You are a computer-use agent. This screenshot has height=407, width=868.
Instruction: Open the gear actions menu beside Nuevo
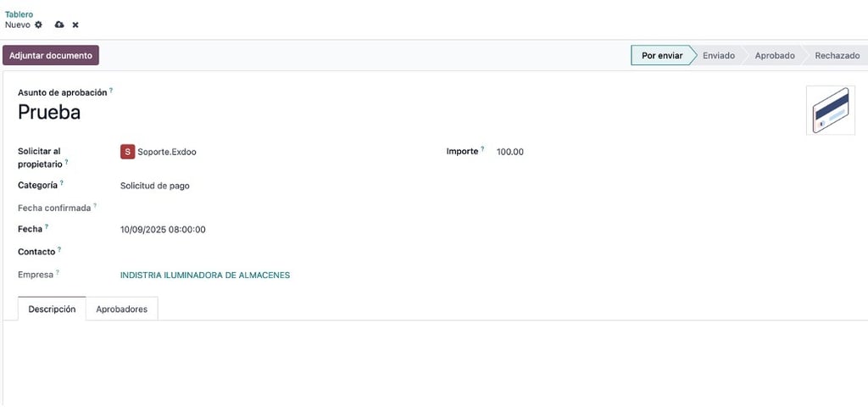click(x=38, y=25)
